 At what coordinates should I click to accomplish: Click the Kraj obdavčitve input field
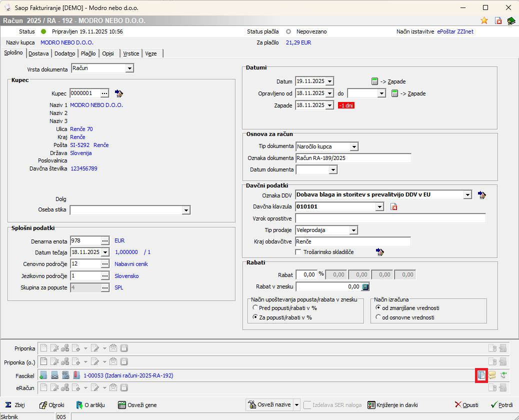click(x=353, y=242)
